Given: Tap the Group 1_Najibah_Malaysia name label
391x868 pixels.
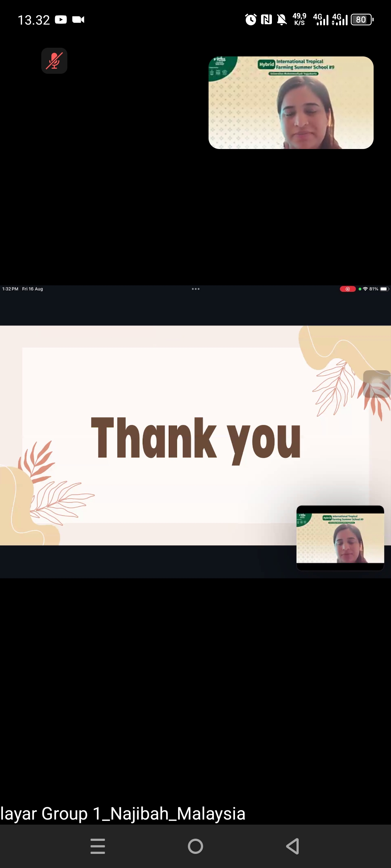Looking at the screenshot, I should [123, 814].
